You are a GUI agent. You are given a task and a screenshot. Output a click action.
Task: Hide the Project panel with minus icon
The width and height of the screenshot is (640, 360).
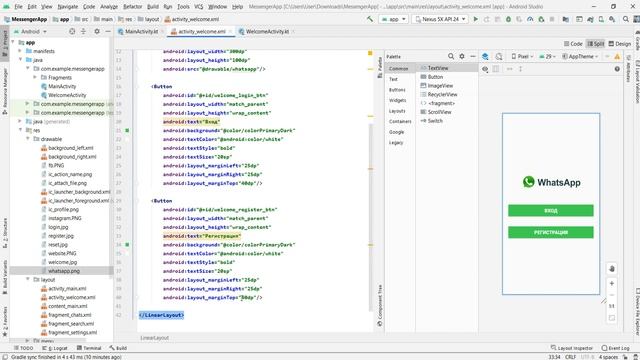point(108,31)
